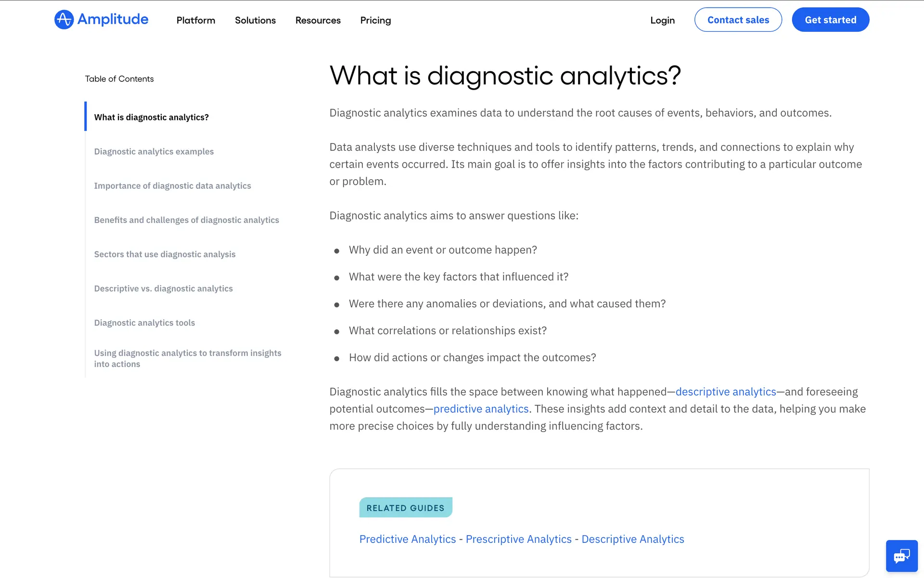Open the live chat widget icon

click(901, 556)
